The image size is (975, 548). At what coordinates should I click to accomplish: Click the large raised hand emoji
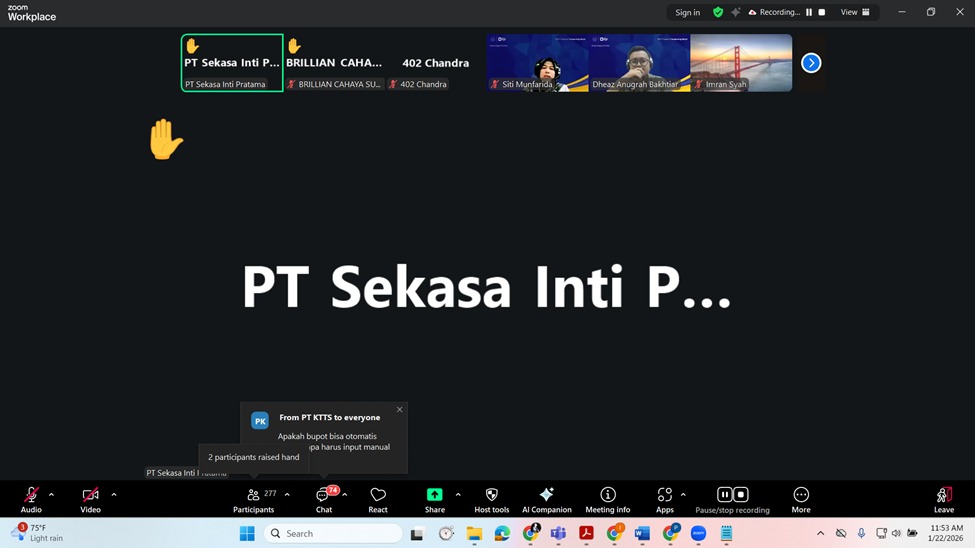pyautogui.click(x=165, y=139)
